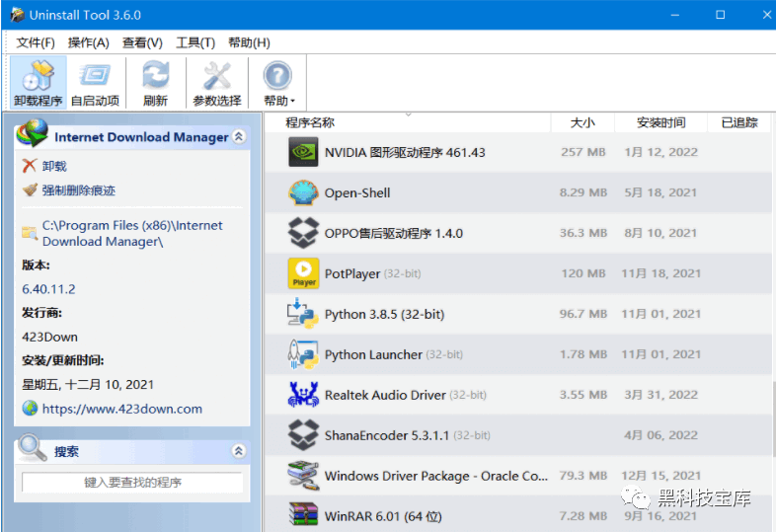Select the Realtek Audio Driver icon
The width and height of the screenshot is (776, 532).
point(303,395)
